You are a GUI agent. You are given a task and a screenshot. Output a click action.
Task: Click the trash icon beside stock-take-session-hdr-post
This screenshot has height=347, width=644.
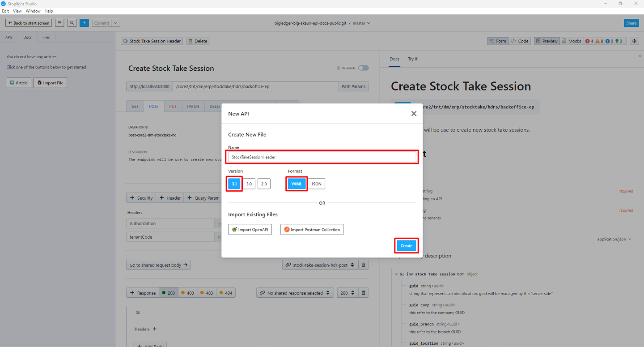364,265
